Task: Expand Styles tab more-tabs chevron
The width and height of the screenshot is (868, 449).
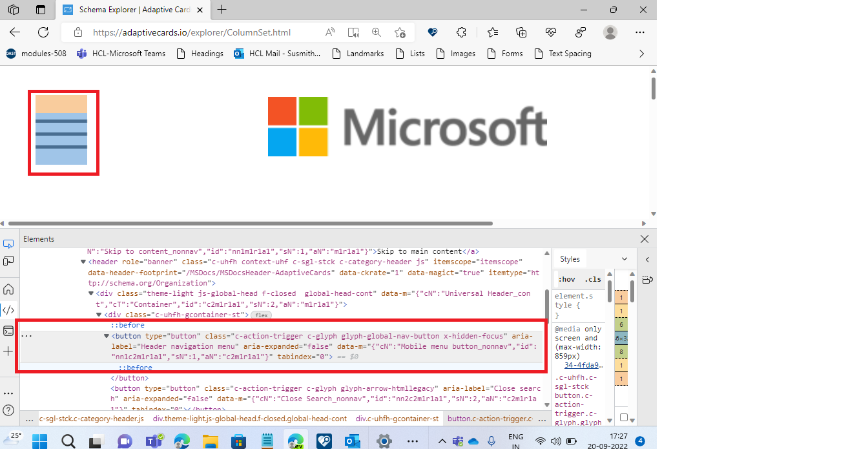Action: tap(625, 258)
